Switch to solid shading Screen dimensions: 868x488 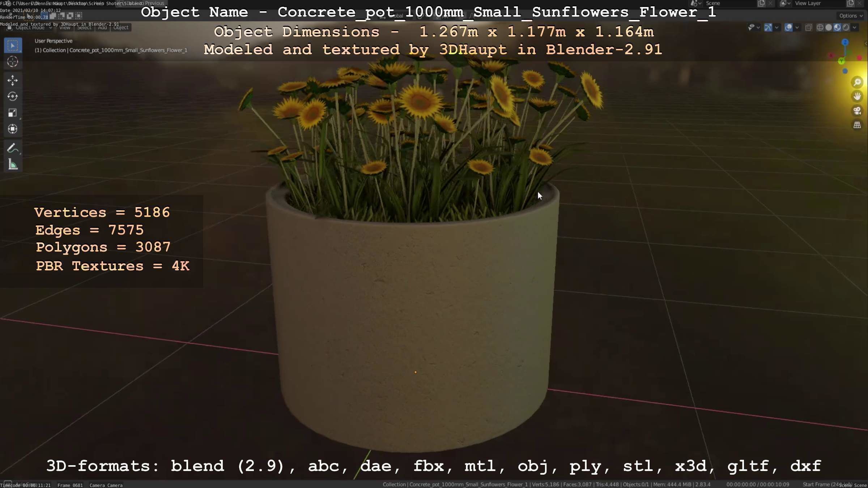click(x=829, y=27)
